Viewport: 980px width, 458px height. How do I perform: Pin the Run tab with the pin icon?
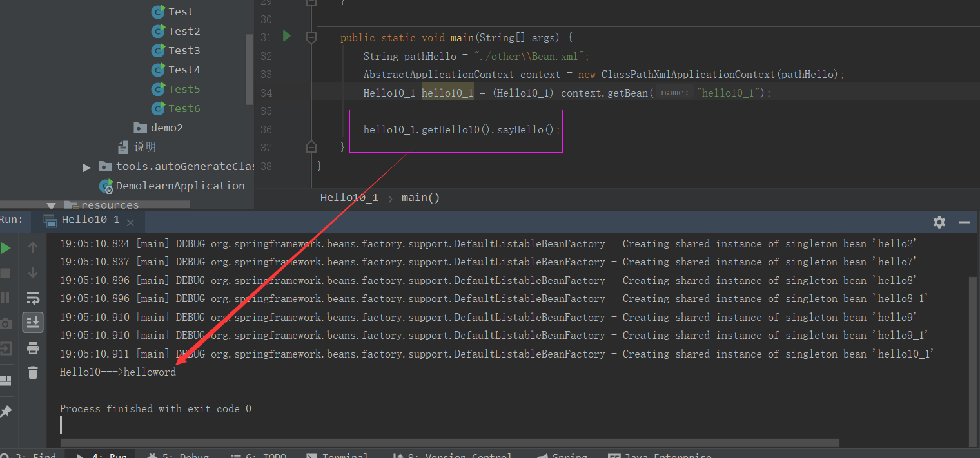coord(6,411)
